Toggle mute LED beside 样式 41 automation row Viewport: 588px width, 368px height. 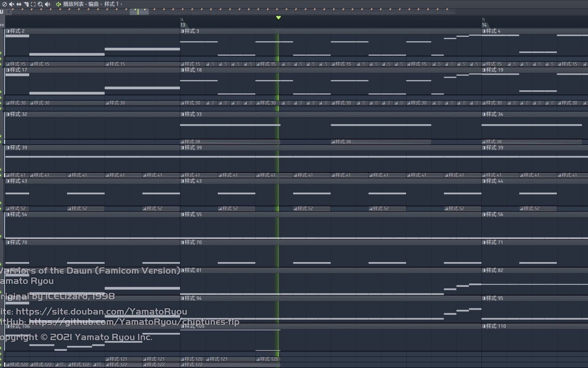tap(1, 175)
